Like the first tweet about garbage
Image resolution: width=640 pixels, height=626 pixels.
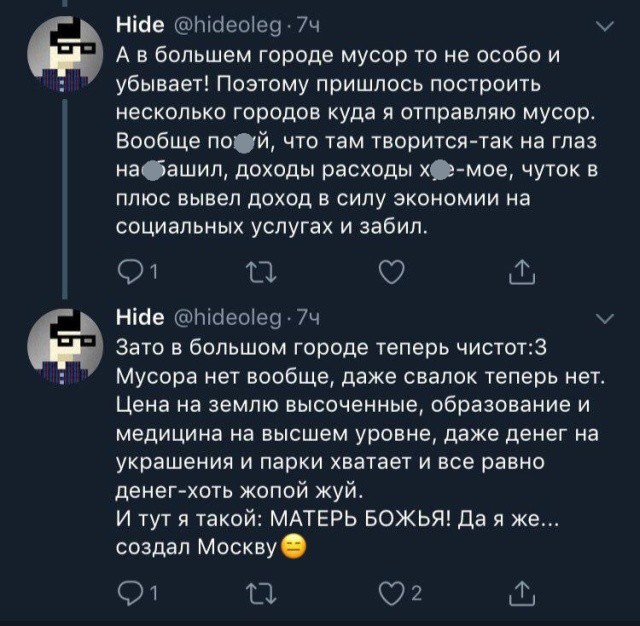(394, 269)
